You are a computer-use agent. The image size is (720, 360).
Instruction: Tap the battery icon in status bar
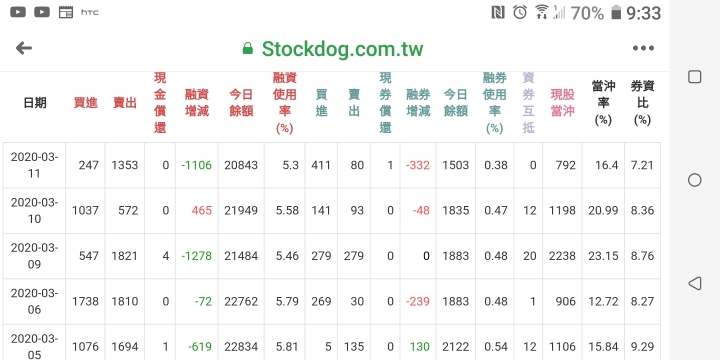click(616, 12)
